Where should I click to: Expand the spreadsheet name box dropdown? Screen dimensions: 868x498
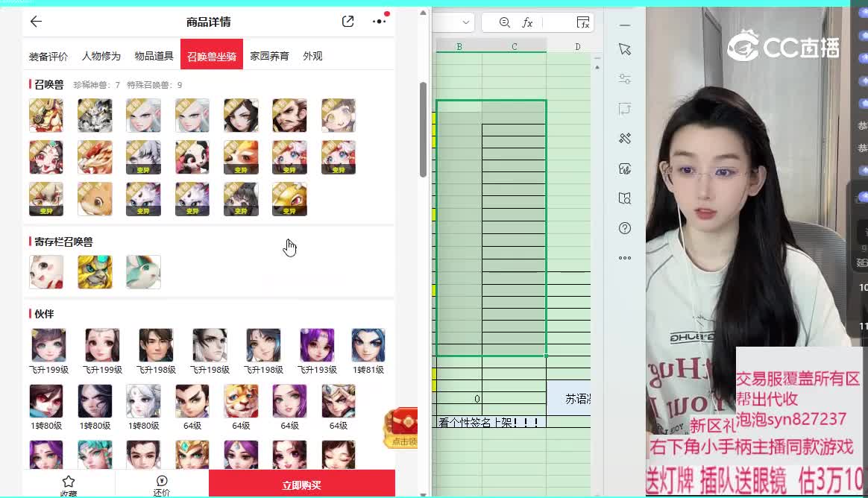(x=466, y=22)
